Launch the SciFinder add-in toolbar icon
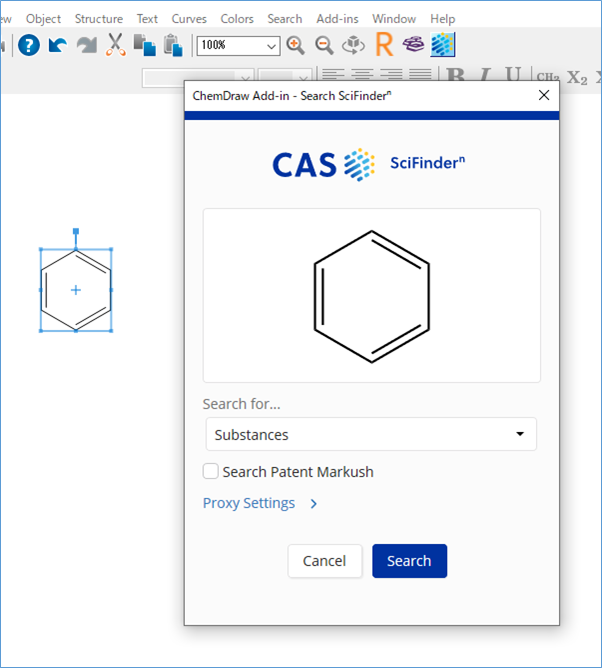The image size is (602, 668). pyautogui.click(x=443, y=44)
